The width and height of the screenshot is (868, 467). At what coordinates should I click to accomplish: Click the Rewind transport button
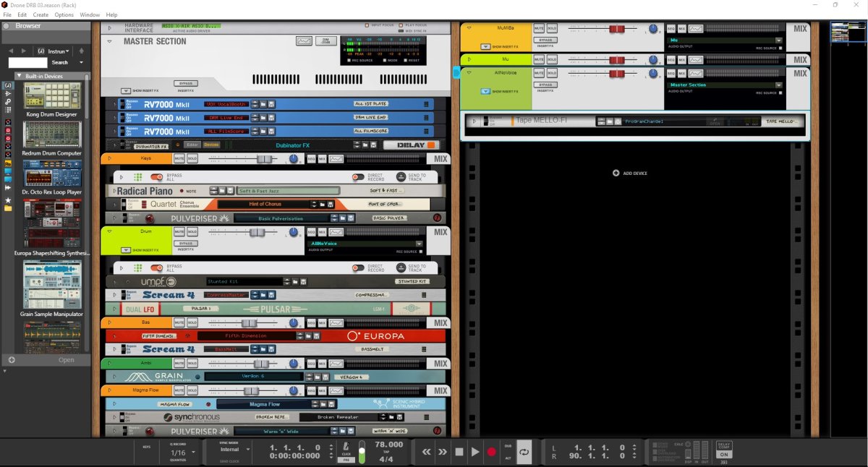tap(425, 452)
